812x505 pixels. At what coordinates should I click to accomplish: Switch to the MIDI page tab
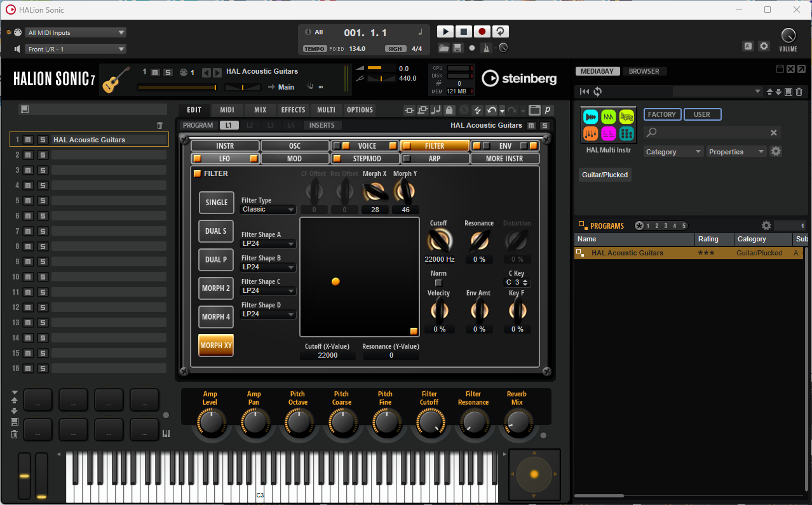(227, 110)
